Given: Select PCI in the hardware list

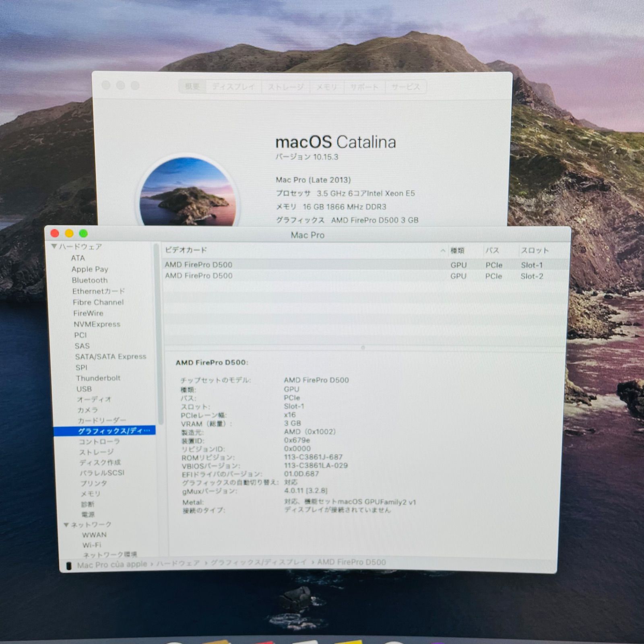Looking at the screenshot, I should [80, 335].
